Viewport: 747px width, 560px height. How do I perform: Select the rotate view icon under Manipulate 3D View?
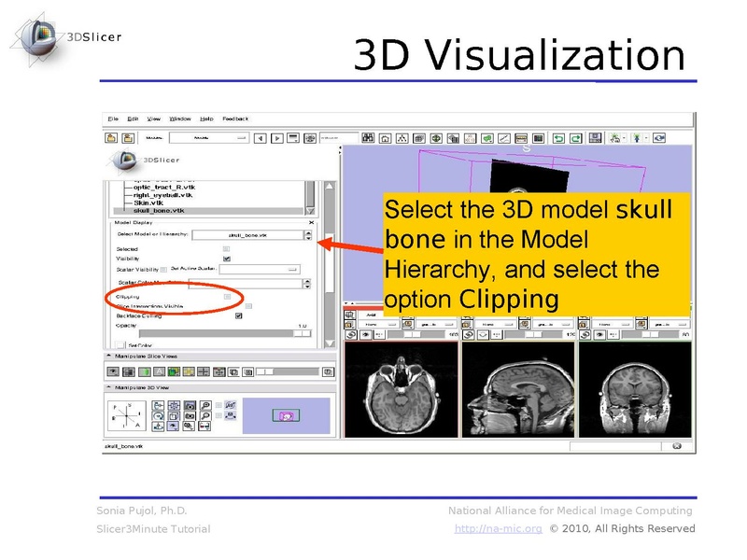pos(160,415)
